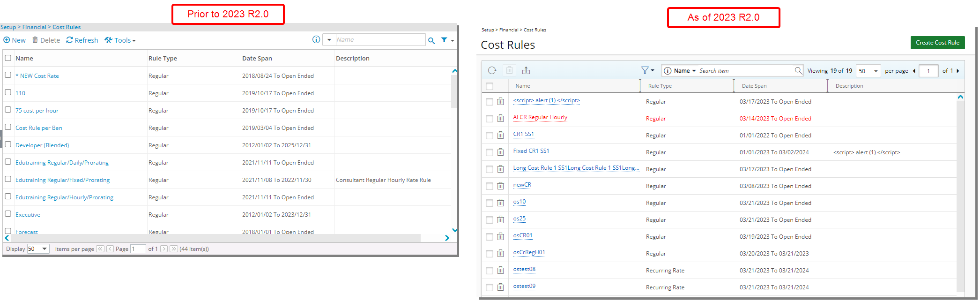Click the last page arrow in old pager

click(174, 249)
